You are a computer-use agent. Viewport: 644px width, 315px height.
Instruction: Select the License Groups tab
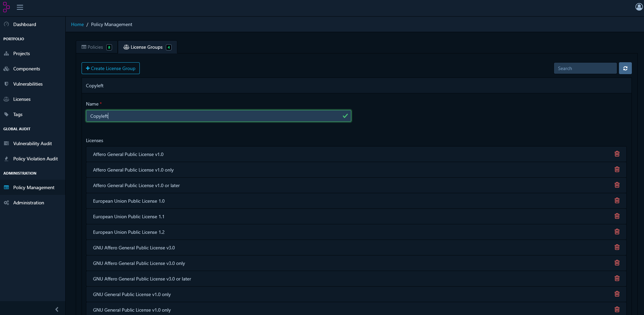(x=147, y=47)
